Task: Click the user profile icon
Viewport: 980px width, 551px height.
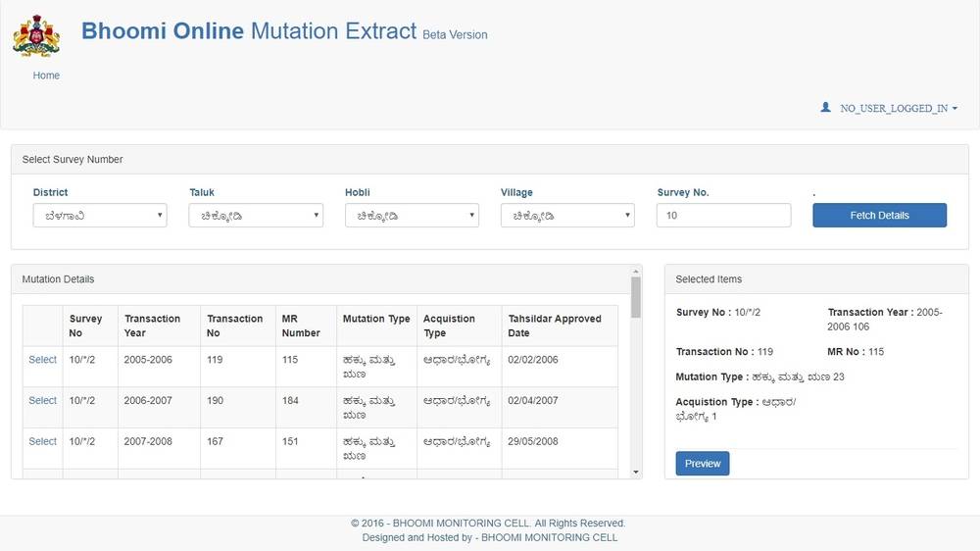Action: [825, 108]
